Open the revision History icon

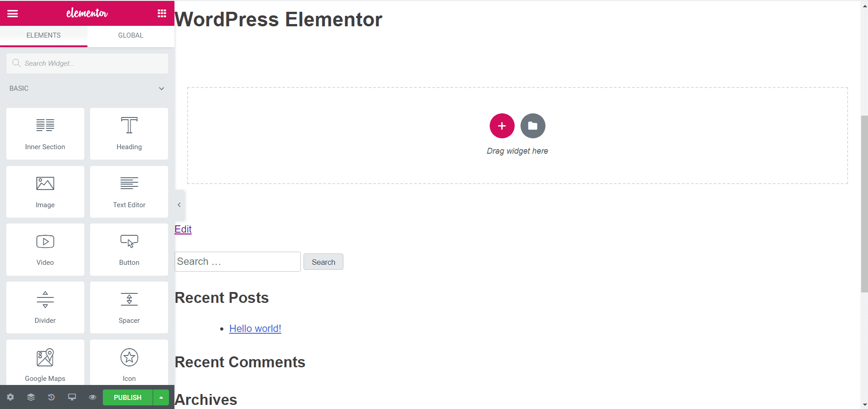point(51,397)
